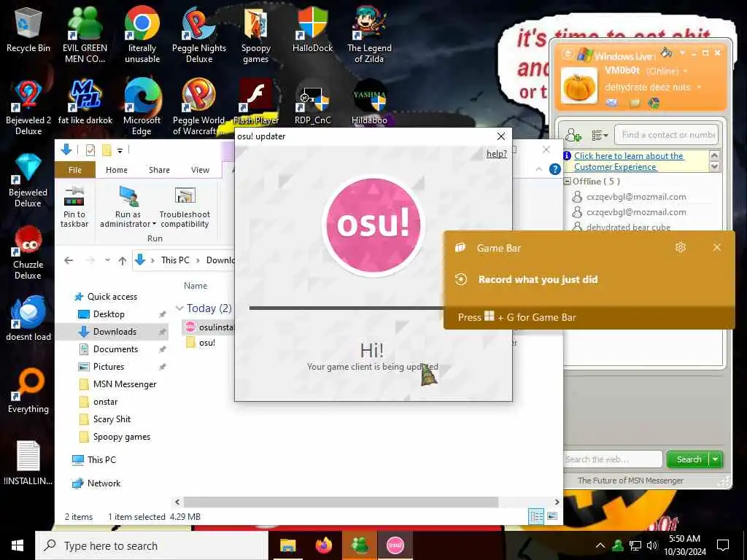Switch to large icons view in Explorer
The width and height of the screenshot is (747, 560).
click(552, 516)
